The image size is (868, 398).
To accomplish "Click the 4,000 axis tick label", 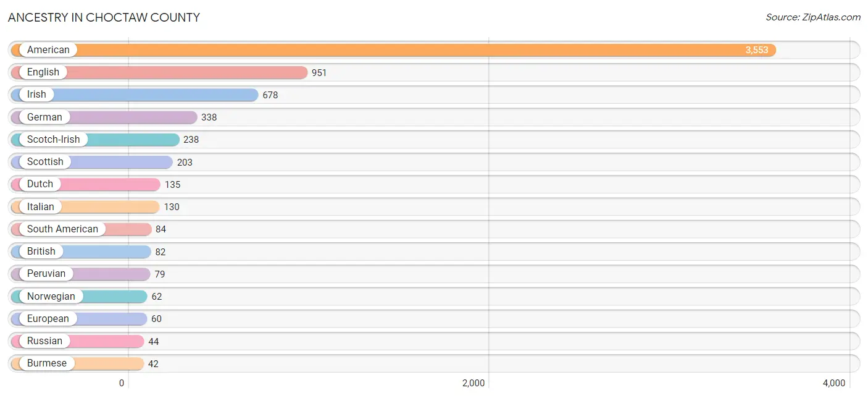I will point(834,383).
